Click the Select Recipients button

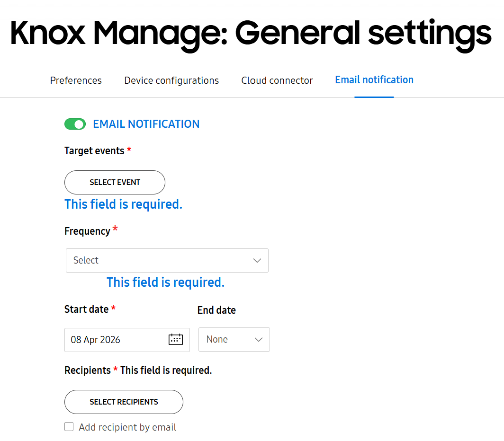(124, 402)
